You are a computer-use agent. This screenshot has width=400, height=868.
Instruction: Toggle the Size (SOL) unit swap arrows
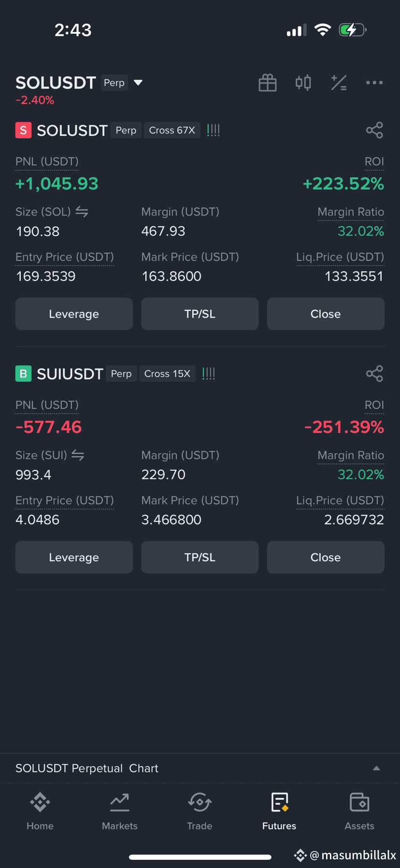[82, 212]
